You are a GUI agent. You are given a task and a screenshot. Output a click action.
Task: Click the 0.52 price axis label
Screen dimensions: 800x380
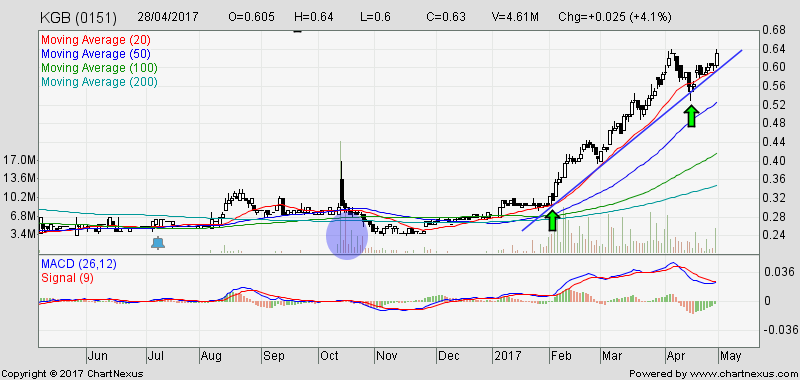click(x=774, y=105)
